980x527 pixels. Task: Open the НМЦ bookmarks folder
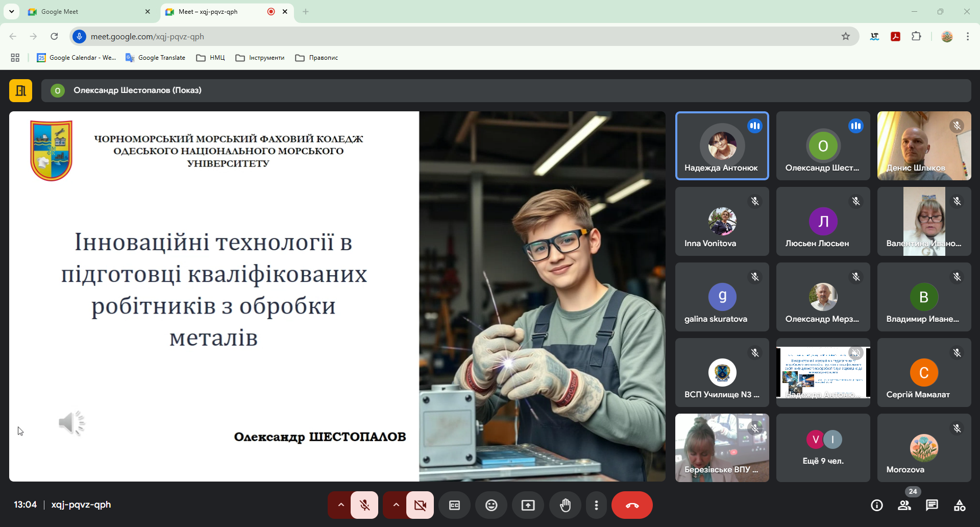pyautogui.click(x=211, y=58)
